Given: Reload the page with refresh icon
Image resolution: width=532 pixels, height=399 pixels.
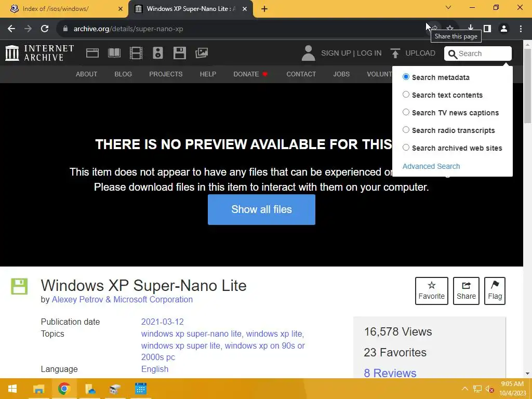Looking at the screenshot, I should point(45,29).
